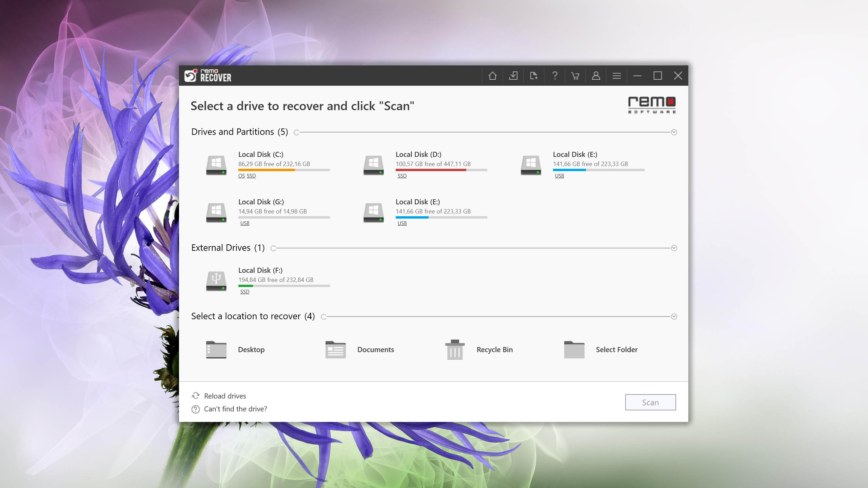Close the Remo Recover window
The height and width of the screenshot is (488, 868).
(x=678, y=76)
